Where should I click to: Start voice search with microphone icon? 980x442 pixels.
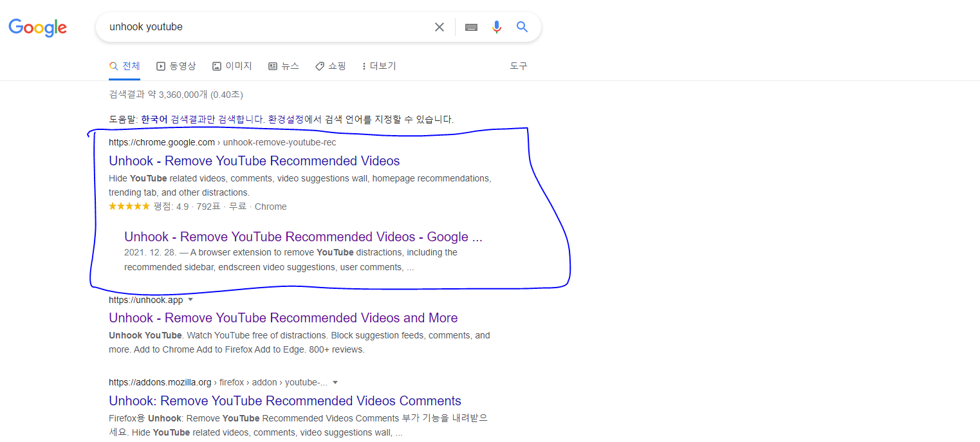click(x=496, y=27)
